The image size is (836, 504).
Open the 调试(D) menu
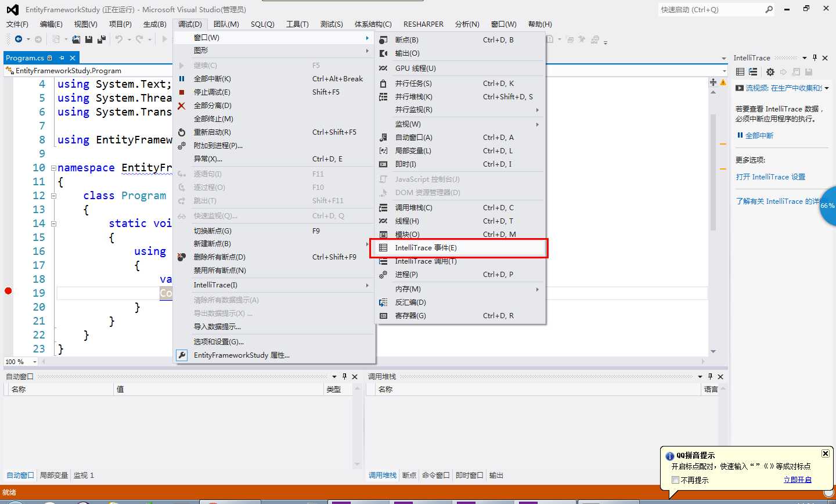(x=190, y=24)
